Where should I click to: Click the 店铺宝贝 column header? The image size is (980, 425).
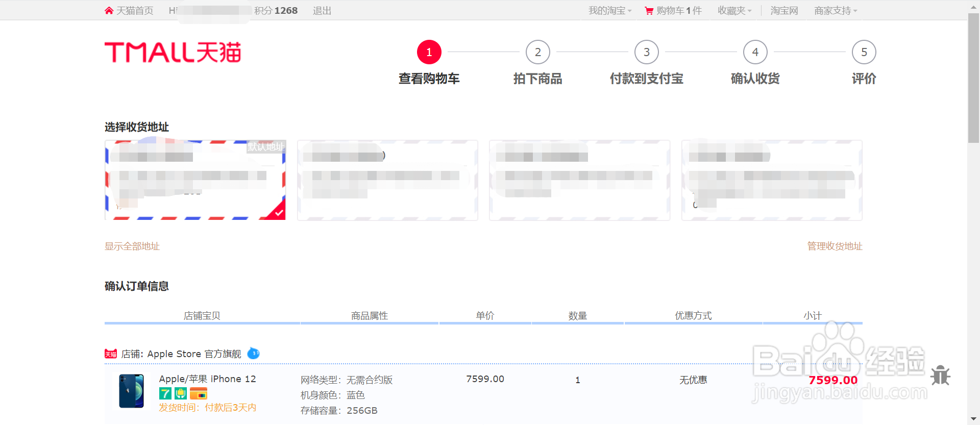click(x=202, y=316)
